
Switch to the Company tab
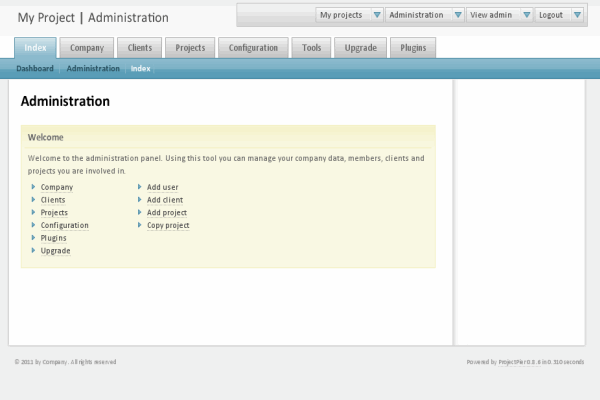86,48
